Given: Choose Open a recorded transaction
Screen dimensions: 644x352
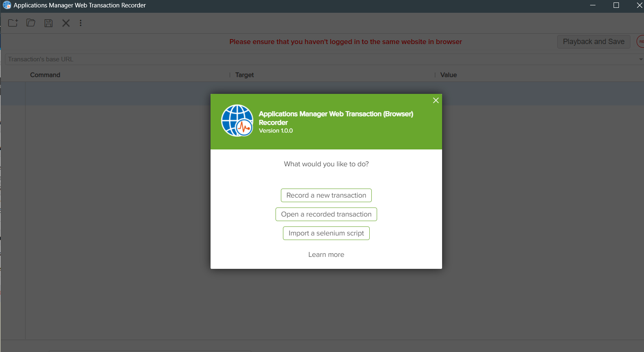Looking at the screenshot, I should [x=326, y=214].
